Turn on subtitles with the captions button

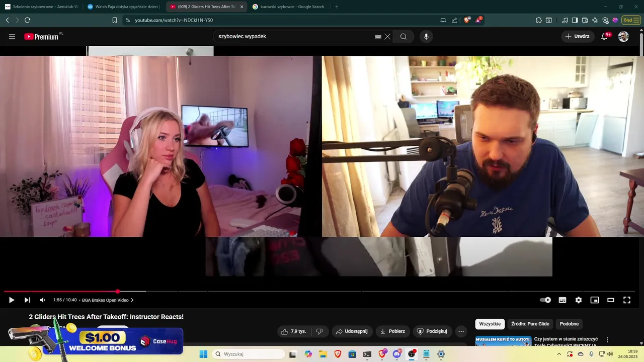pos(562,300)
